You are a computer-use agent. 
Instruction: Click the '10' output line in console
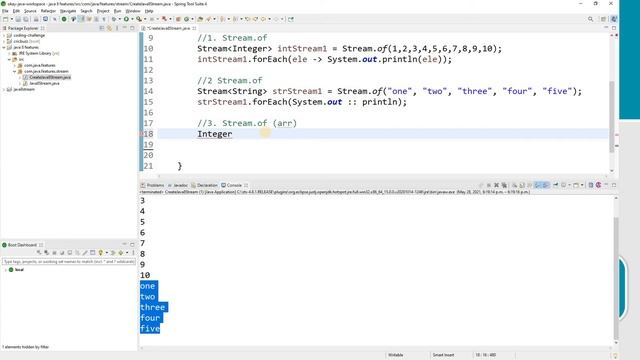(145, 275)
